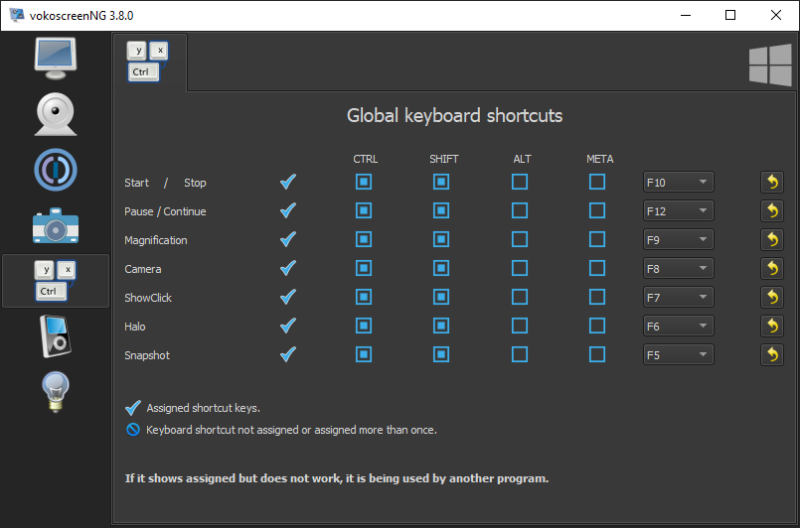
Task: Click the assigned checkmark for Camera row
Action: (288, 268)
